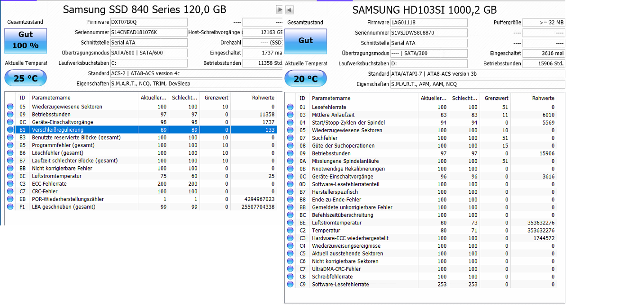Click status orb of Software-Lesefehlerratenteil row
Screen dimensions: 644x305
(x=290, y=184)
